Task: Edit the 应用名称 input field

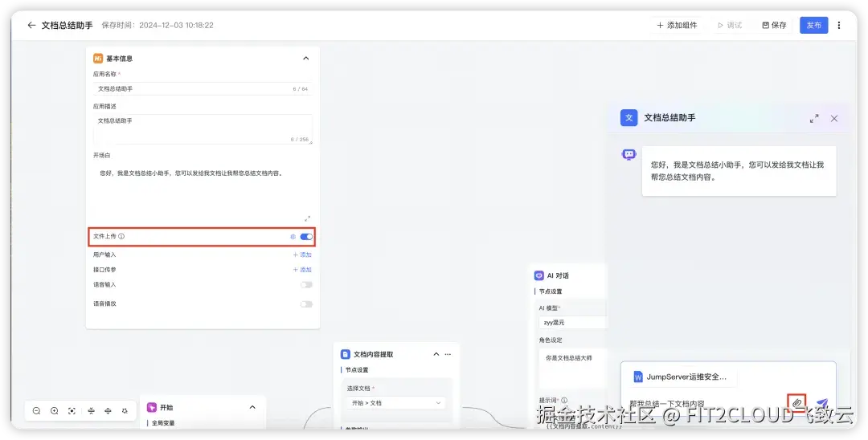Action: tap(203, 88)
